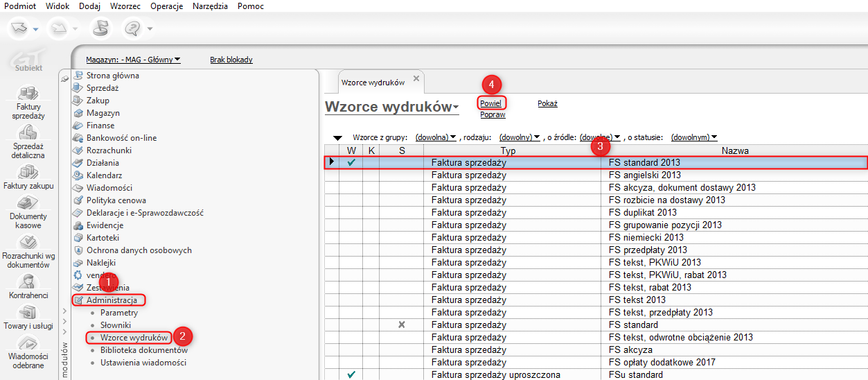
Task: Close the Wzorce wydruków tab
Action: [416, 78]
